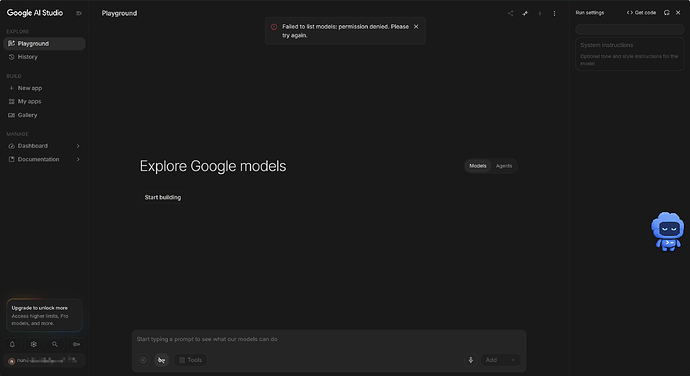Start a new chat with plus icon
Image resolution: width=690 pixels, height=376 pixels.
click(x=540, y=13)
